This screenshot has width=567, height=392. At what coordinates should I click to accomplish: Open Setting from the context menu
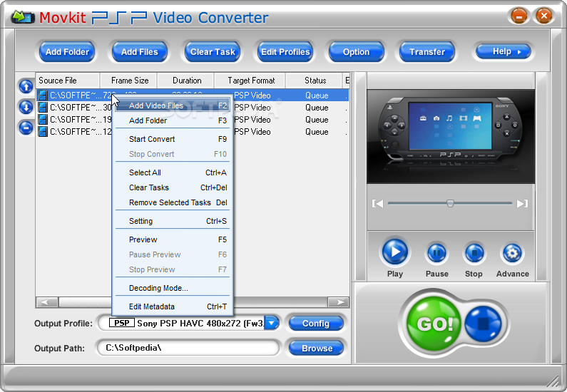click(x=172, y=221)
